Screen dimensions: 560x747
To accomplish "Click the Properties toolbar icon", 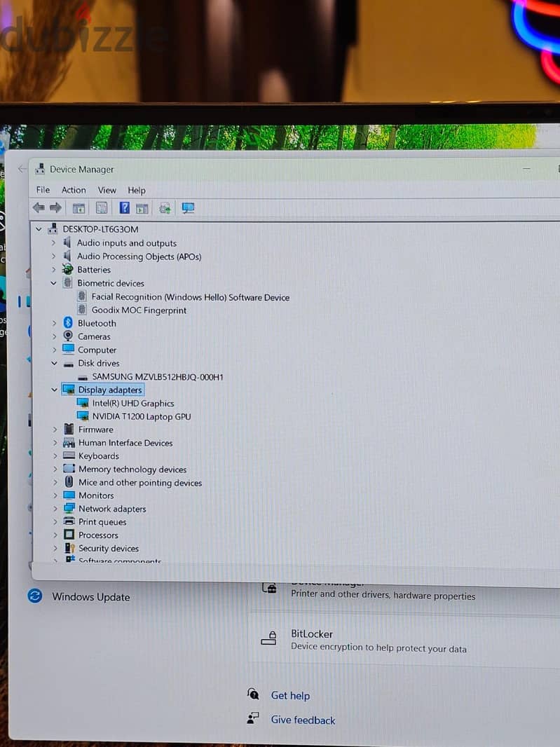I will click(x=102, y=207).
